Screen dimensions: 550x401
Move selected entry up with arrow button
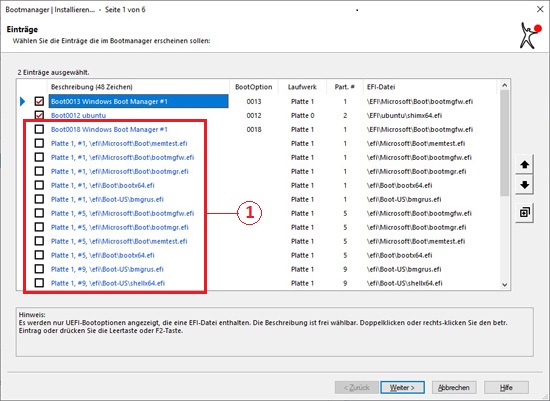[x=524, y=164]
